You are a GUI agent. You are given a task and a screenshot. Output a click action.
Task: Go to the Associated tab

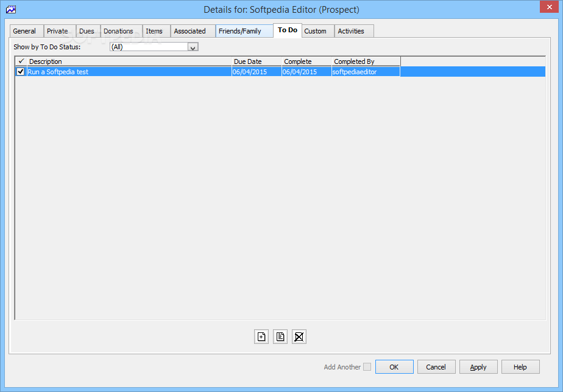coord(193,31)
